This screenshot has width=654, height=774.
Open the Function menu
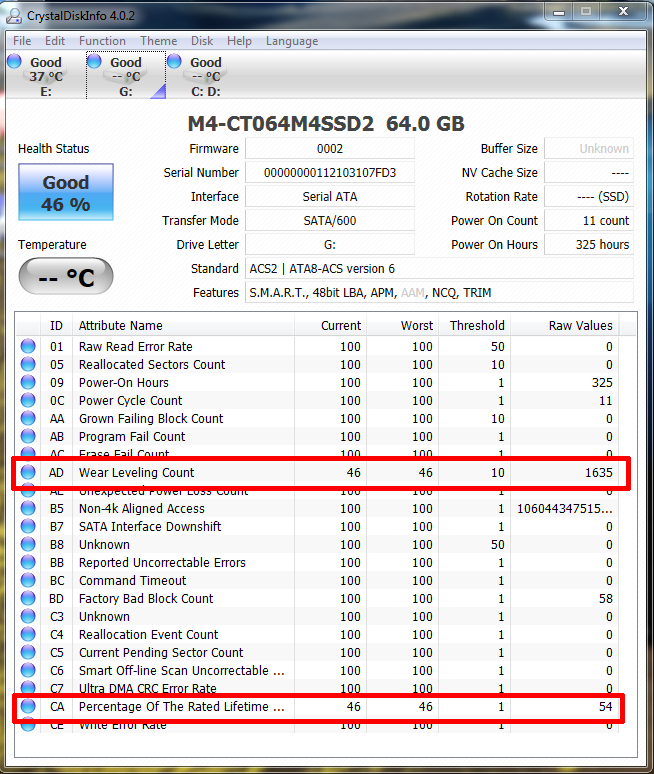tap(102, 41)
